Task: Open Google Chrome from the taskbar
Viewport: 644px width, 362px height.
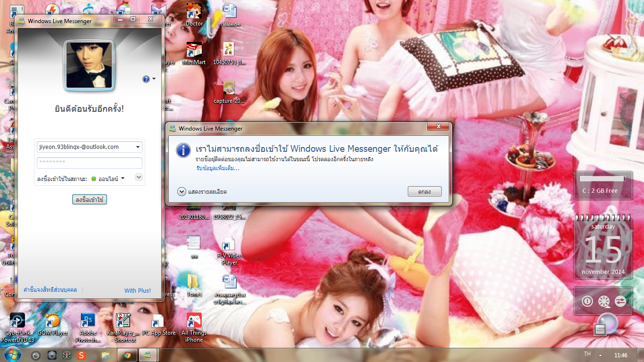Action: click(x=127, y=355)
